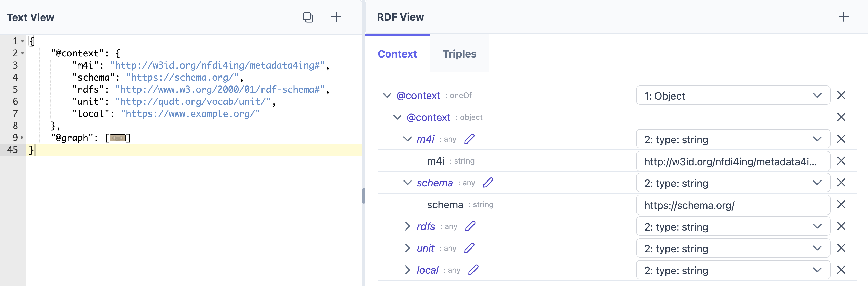Open the schema 'type: string' dropdown
This screenshot has width=868, height=286.
coord(733,183)
